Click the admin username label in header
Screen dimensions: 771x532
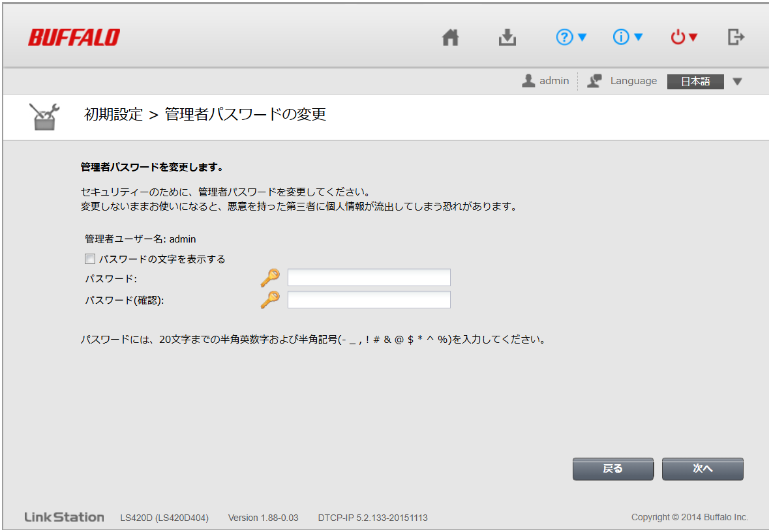coord(554,81)
